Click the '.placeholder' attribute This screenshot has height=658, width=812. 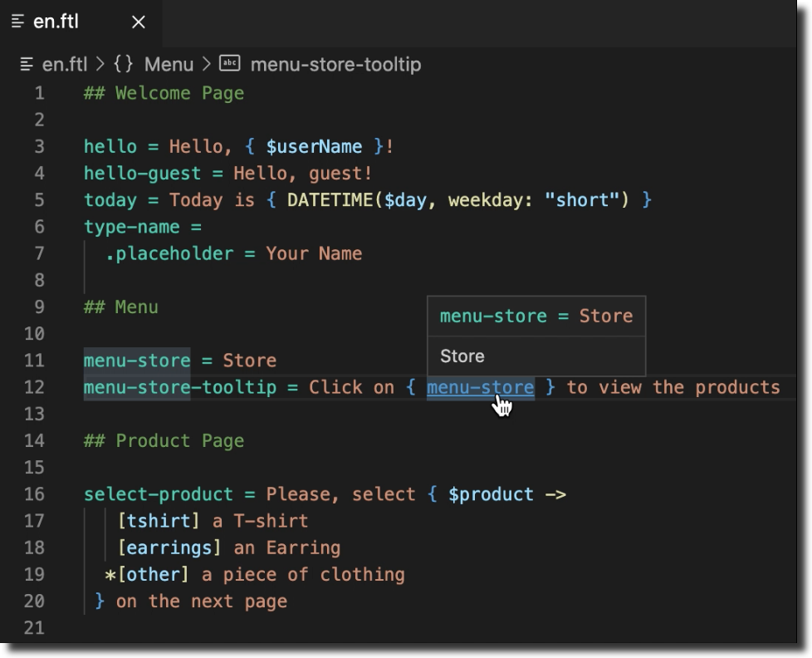coord(169,254)
